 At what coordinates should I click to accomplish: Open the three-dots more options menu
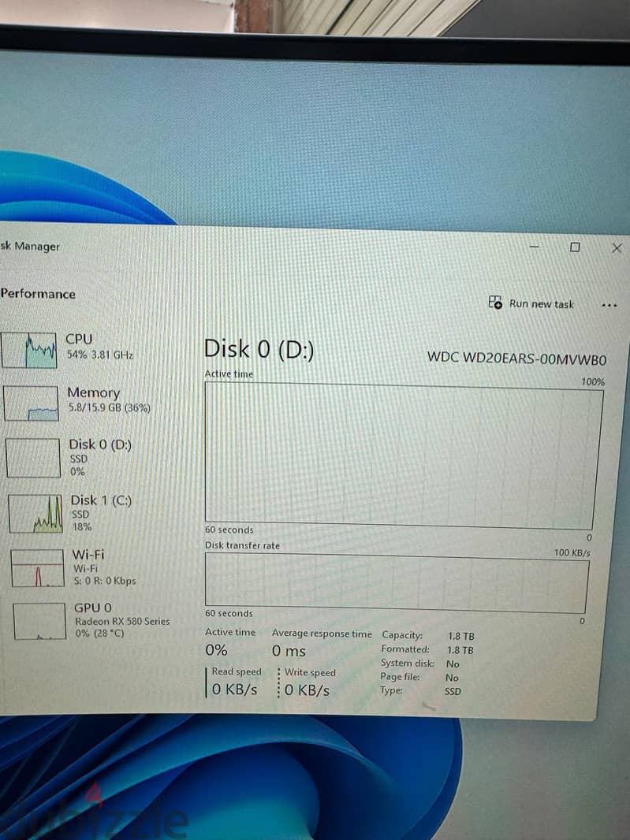click(x=609, y=306)
